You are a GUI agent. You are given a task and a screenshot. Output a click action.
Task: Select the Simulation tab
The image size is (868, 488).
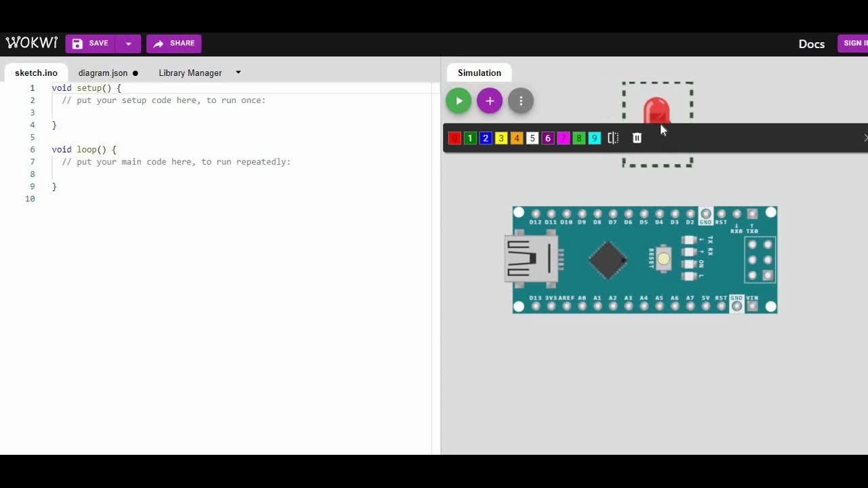coord(479,73)
